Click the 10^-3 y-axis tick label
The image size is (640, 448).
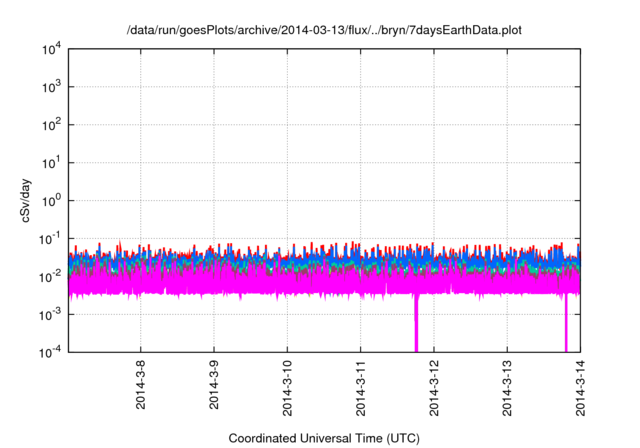[x=50, y=315]
